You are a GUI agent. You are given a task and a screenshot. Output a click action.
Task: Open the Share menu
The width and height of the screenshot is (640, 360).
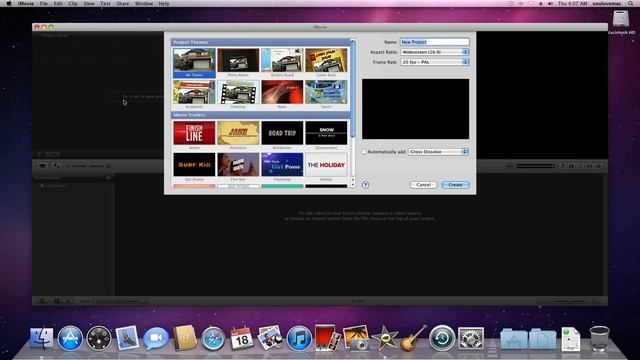(122, 3)
